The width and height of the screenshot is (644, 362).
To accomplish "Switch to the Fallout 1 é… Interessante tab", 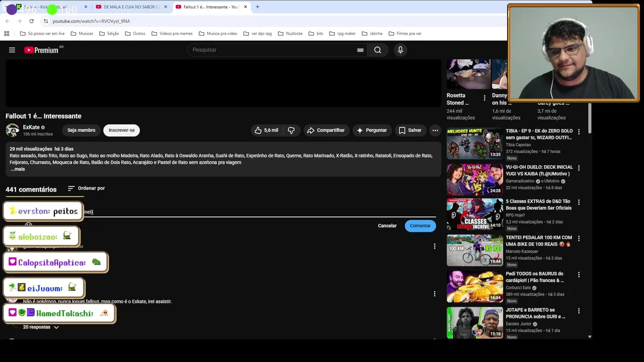I will pos(211,7).
